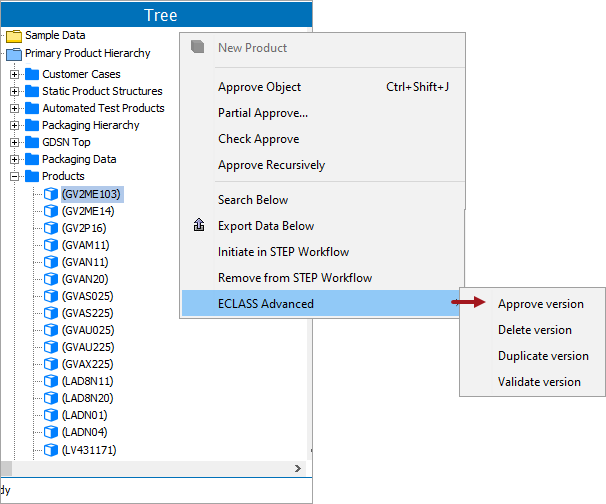Expand the Packaging Hierarchy node
Image resolution: width=606 pixels, height=504 pixels.
(14, 125)
